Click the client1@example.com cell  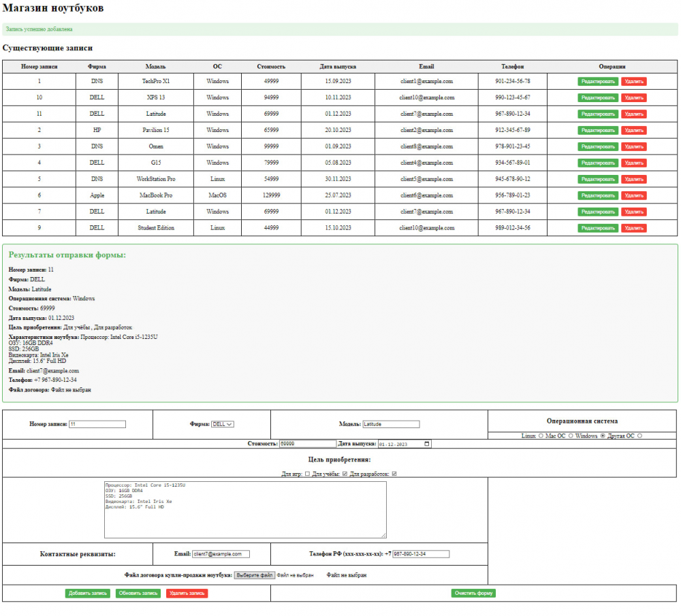[426, 81]
